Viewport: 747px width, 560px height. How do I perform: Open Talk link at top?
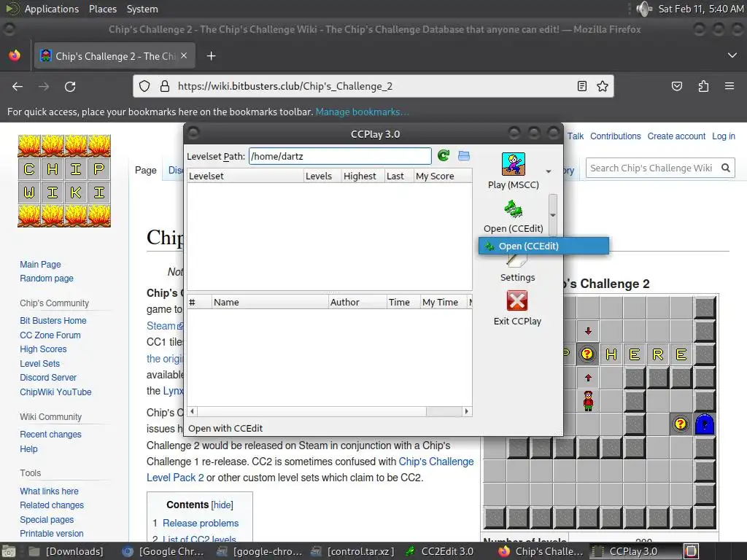click(575, 136)
